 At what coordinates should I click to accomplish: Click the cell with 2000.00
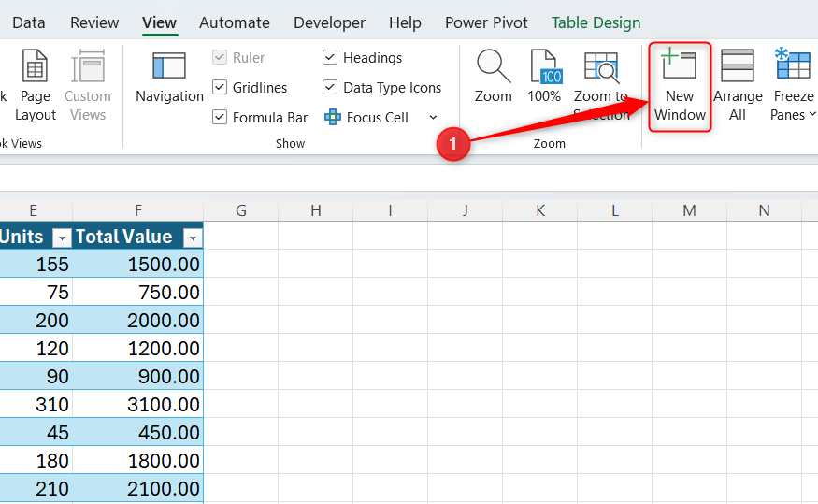tap(137, 320)
